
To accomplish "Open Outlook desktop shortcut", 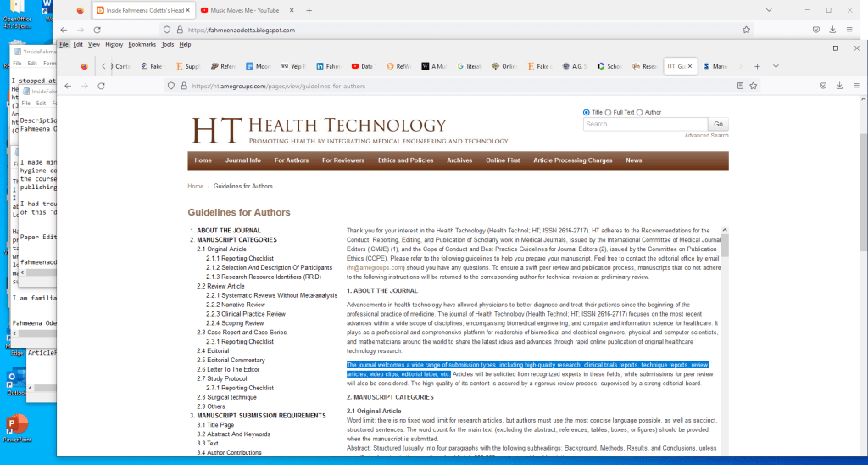I will click(16, 383).
